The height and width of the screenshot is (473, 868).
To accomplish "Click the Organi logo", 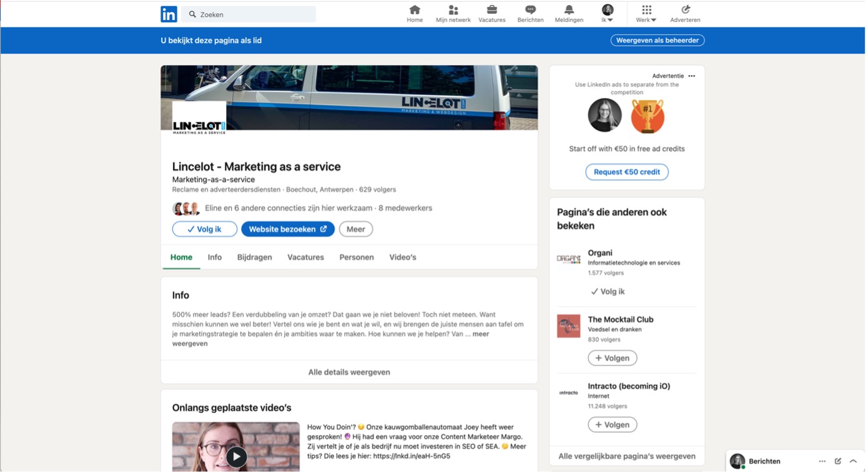I will tap(568, 259).
